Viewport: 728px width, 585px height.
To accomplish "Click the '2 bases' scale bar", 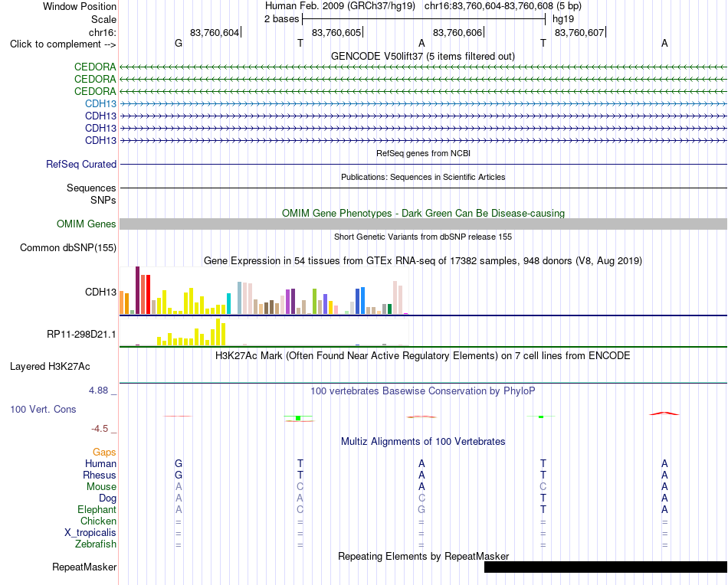I will (x=424, y=19).
